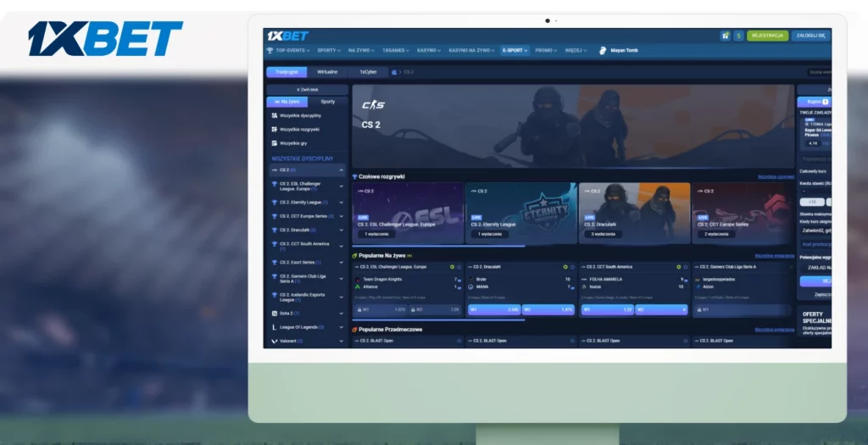The height and width of the screenshot is (445, 868).
Task: Favorite the ESL Challenger League Europe match with its star
Action: coord(459,267)
